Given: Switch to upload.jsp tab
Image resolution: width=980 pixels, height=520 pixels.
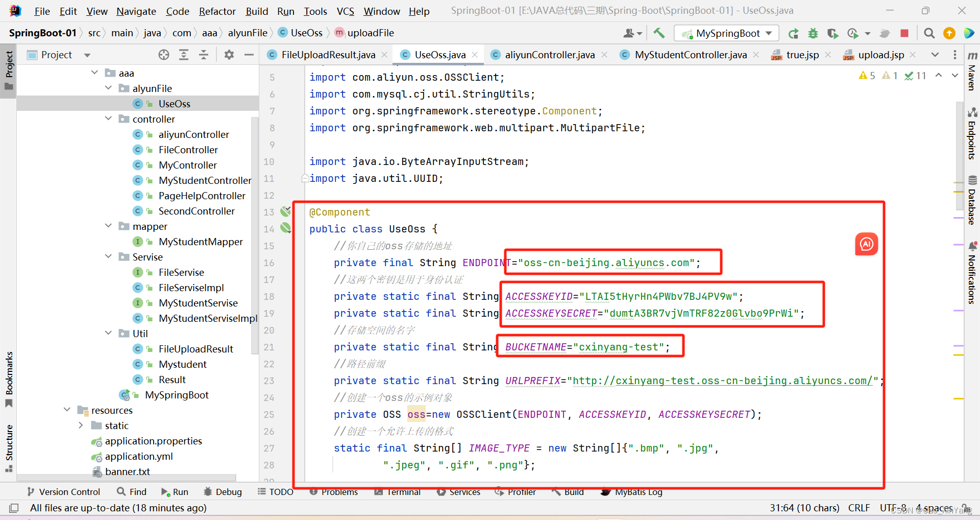Looking at the screenshot, I should click(881, 55).
